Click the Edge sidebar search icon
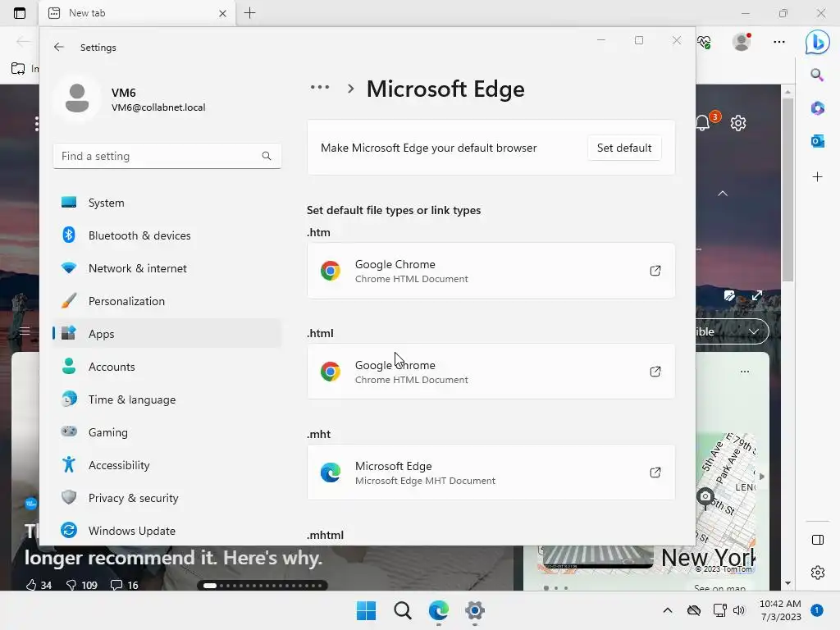The width and height of the screenshot is (840, 630). click(x=817, y=75)
